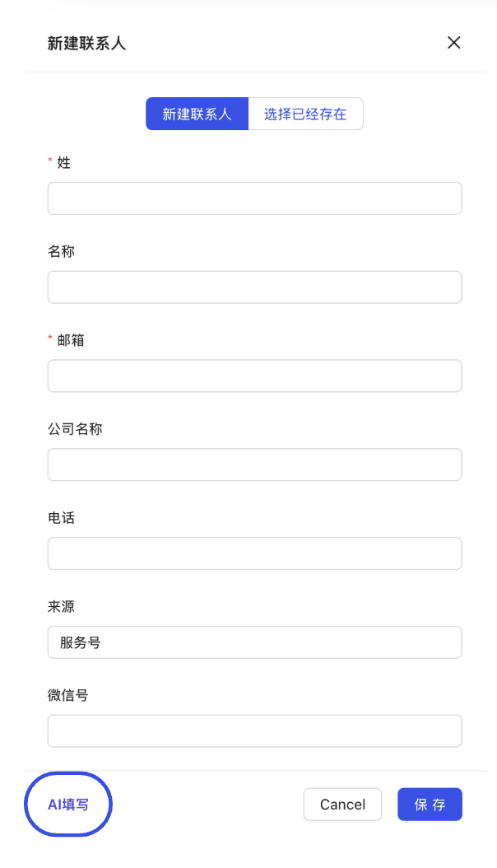Switch to the 选择已经存在 tab
The width and height of the screenshot is (497, 868).
pos(305,114)
